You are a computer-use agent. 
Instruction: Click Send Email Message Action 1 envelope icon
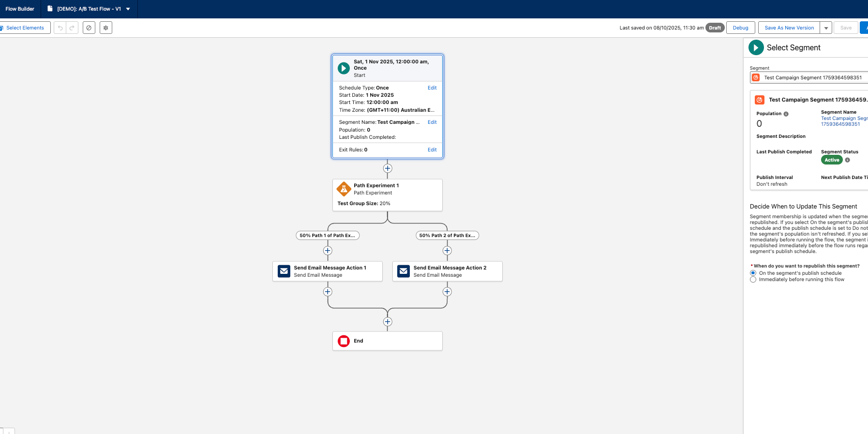[x=284, y=271]
